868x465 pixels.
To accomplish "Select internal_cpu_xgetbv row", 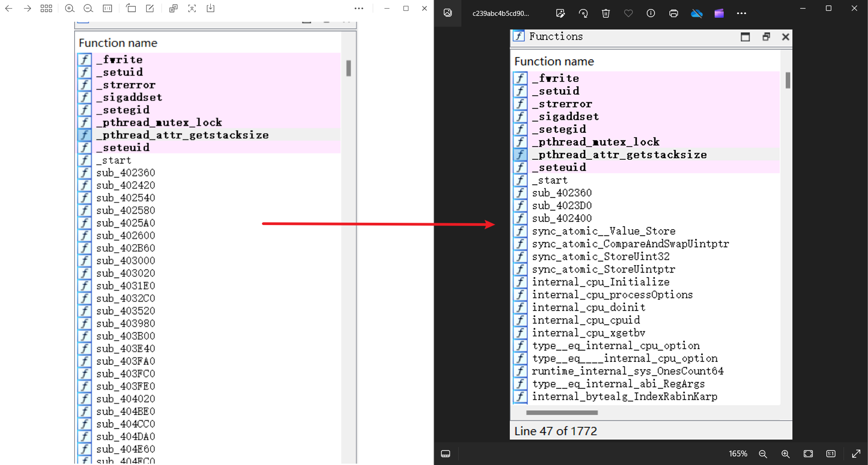I will (588, 333).
